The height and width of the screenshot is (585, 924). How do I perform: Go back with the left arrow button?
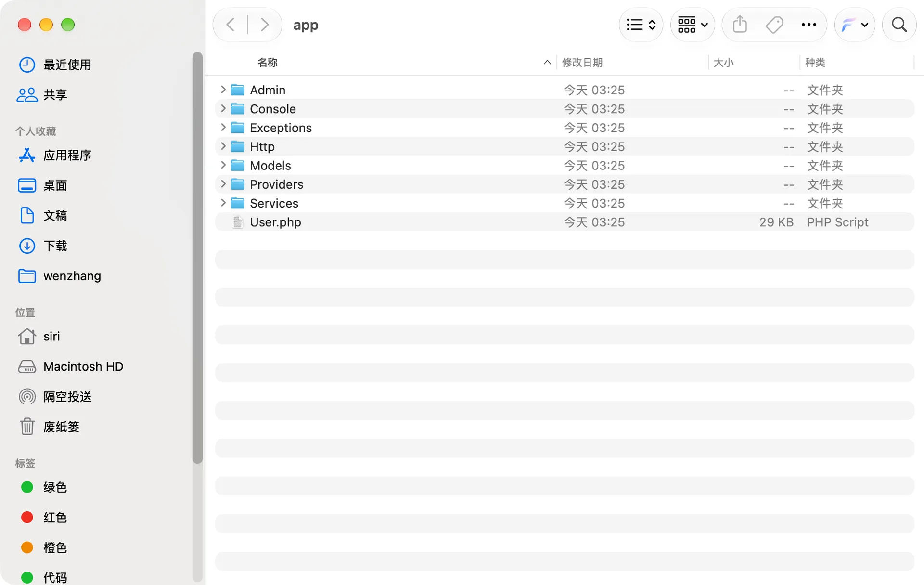coord(231,25)
